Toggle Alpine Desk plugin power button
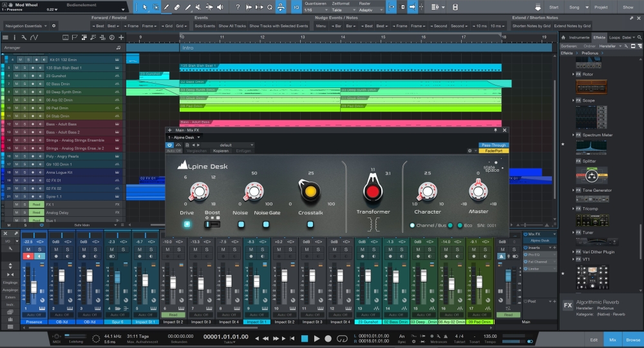 [169, 145]
